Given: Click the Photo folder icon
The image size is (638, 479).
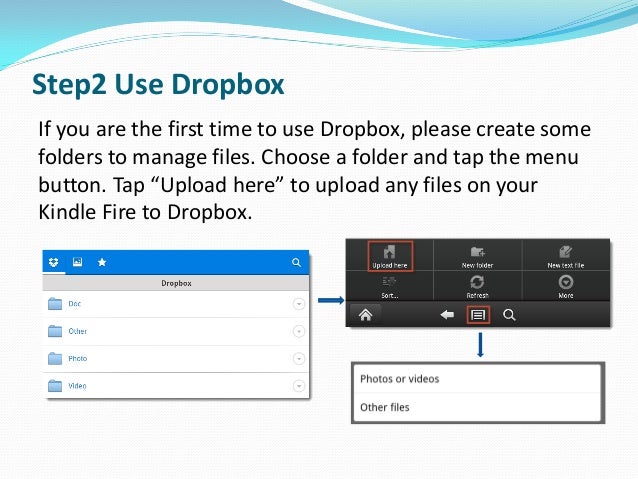Looking at the screenshot, I should [55, 359].
